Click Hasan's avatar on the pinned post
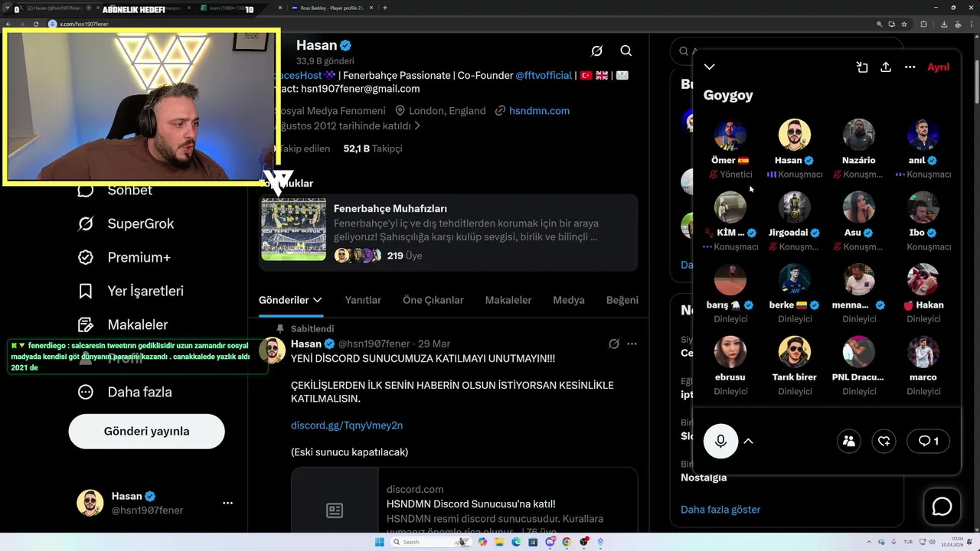This screenshot has height=551, width=980. (x=272, y=351)
